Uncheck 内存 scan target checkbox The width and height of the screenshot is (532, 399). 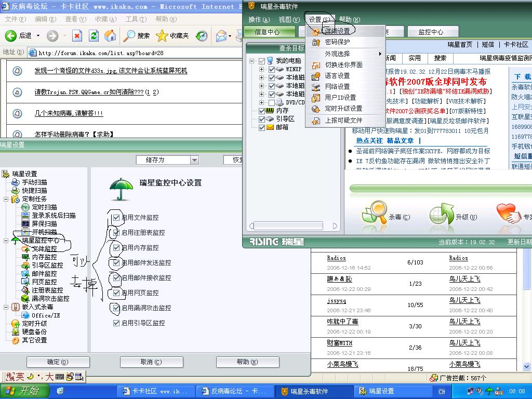tap(262, 111)
